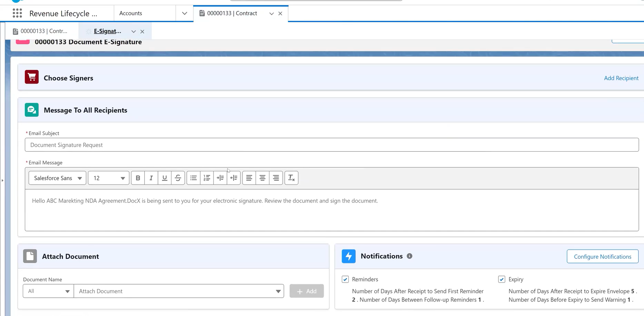This screenshot has height=316, width=644.
Task: Switch to the Accounts tab
Action: point(130,13)
